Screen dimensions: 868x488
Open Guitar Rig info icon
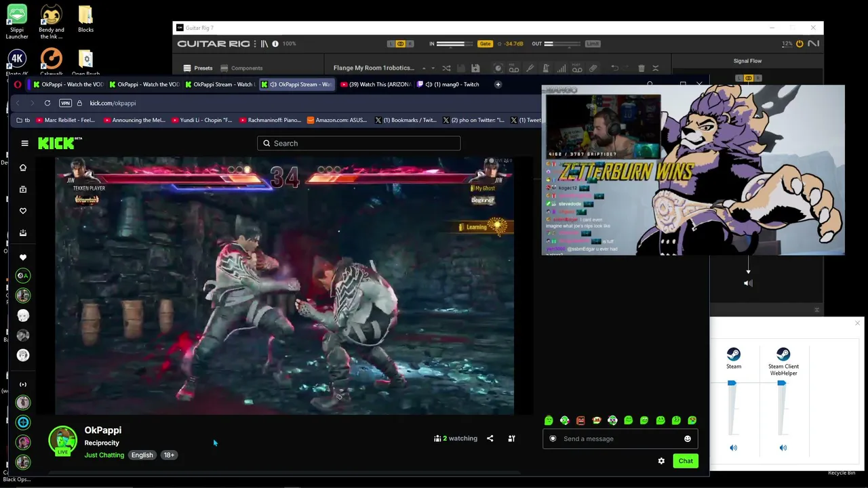[x=275, y=44]
